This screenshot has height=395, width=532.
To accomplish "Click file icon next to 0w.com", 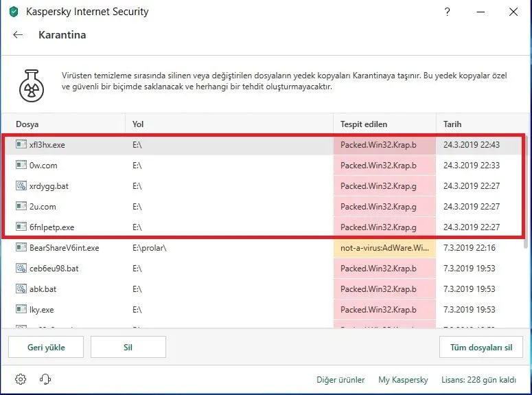I will (21, 165).
